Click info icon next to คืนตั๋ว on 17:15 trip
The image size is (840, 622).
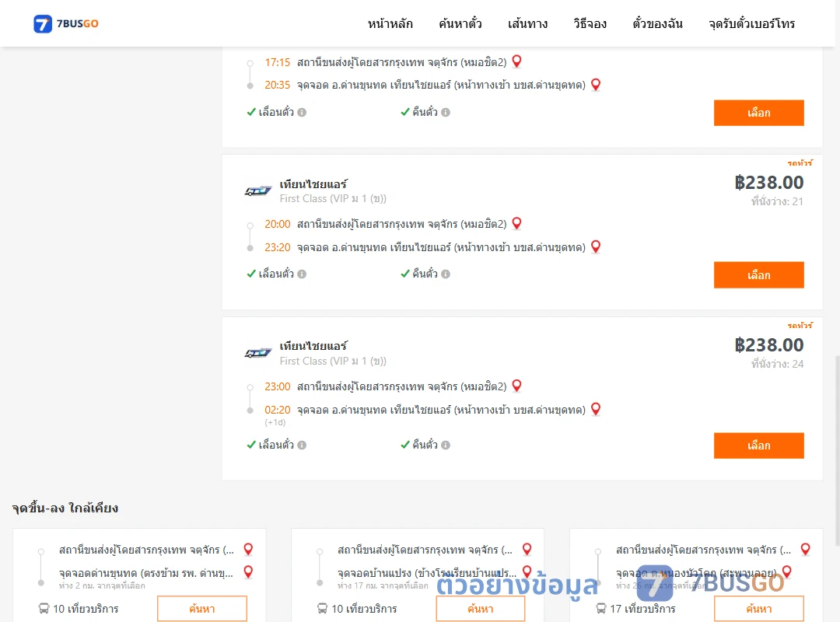446,113
